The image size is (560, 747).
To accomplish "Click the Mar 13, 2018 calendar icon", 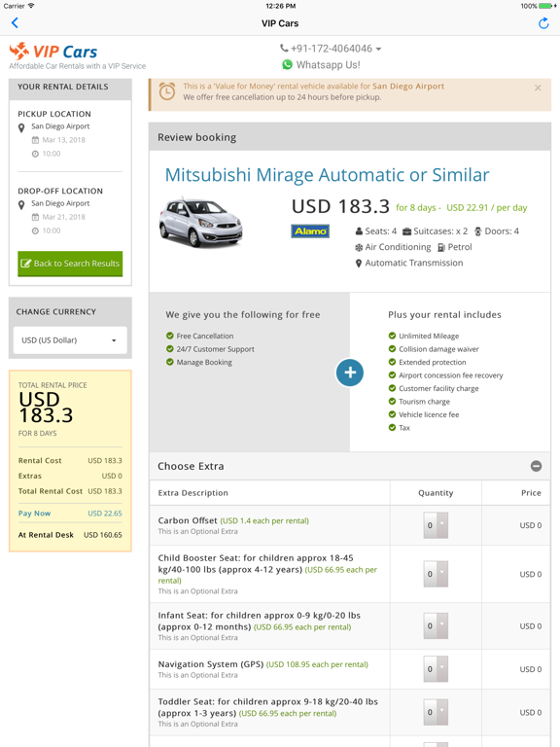I will (35, 140).
